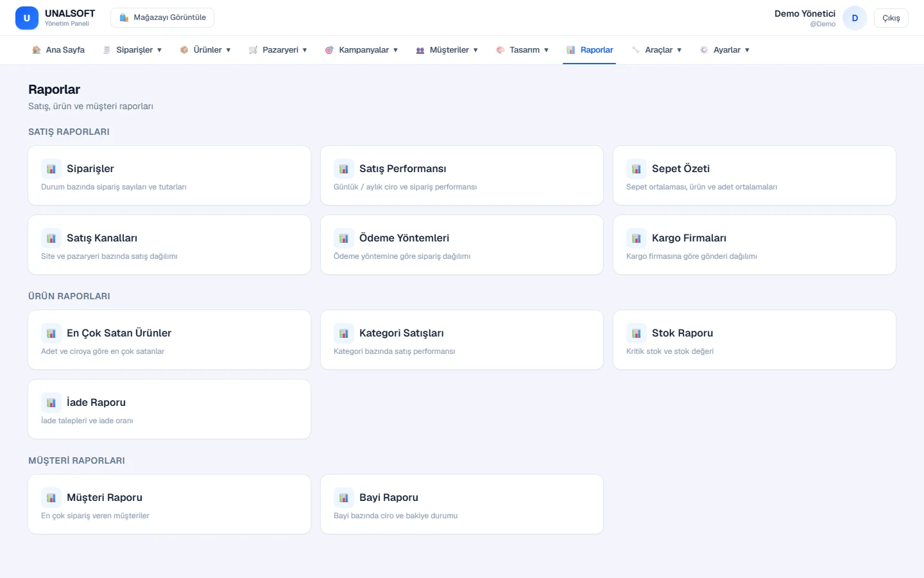Click the people icon next to Müşteriler menu
The height and width of the screenshot is (578, 924).
click(420, 50)
